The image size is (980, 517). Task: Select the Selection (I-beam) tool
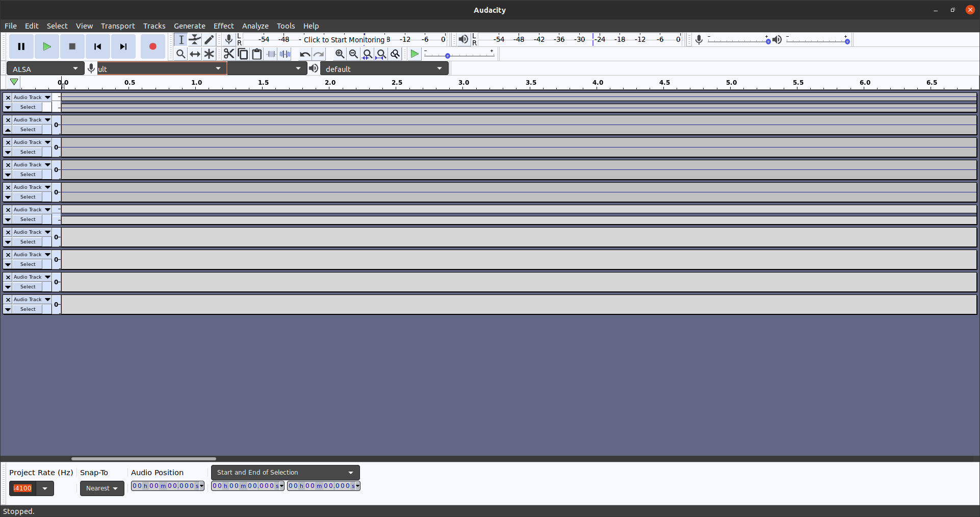coord(181,40)
